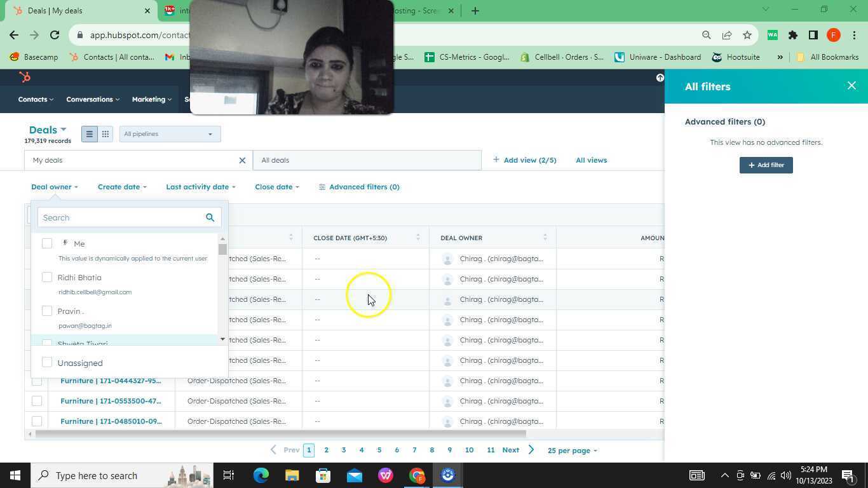Open Chrome extensions puzzle icon
Image resolution: width=868 pixels, height=488 pixels.
(792, 35)
